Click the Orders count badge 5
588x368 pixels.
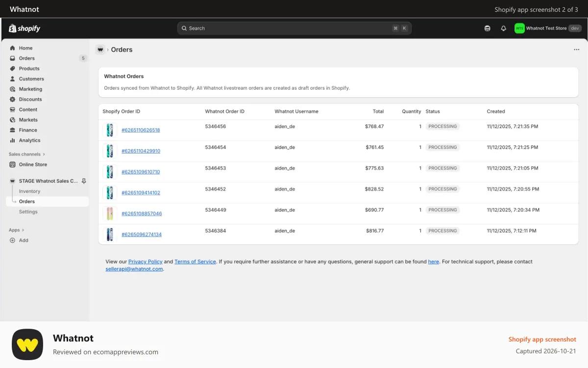83,58
